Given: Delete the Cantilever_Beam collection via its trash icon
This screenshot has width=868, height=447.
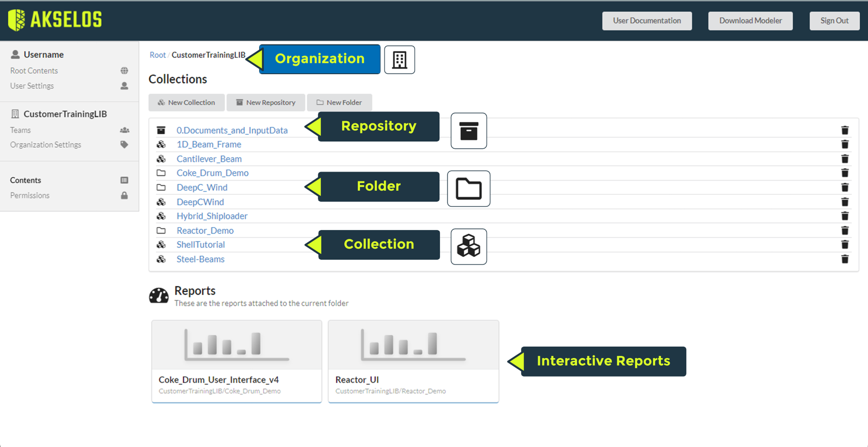Looking at the screenshot, I should tap(845, 159).
